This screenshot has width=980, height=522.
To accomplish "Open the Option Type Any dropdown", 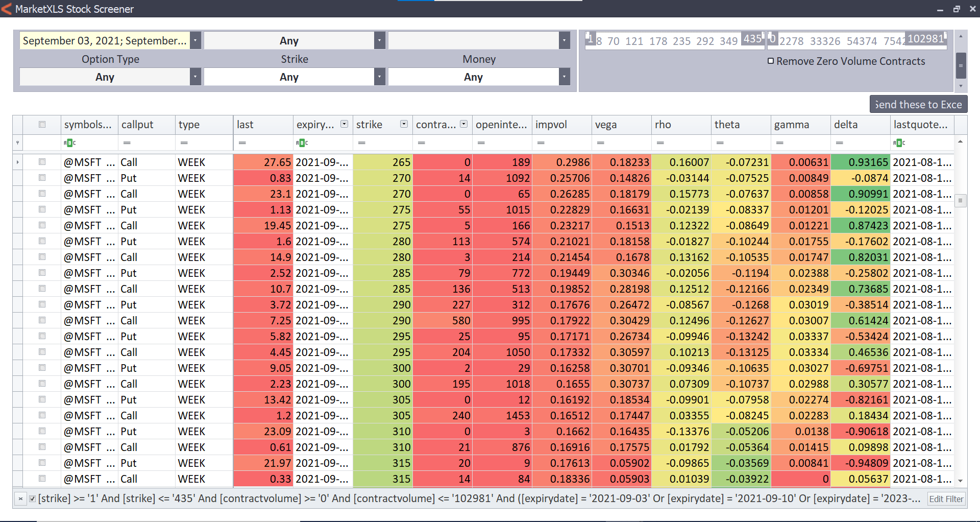I will (x=194, y=77).
